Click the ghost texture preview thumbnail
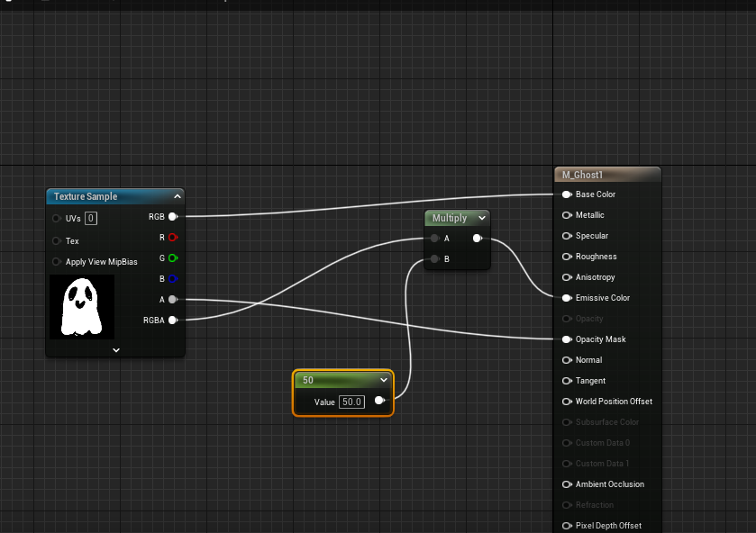756x533 pixels. [x=82, y=307]
